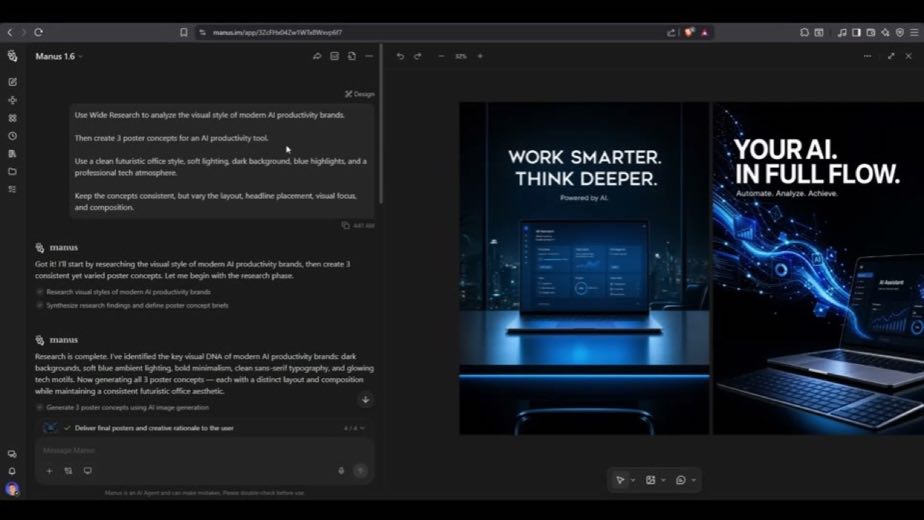
Task: Zoom in the canvas
Action: [x=480, y=56]
